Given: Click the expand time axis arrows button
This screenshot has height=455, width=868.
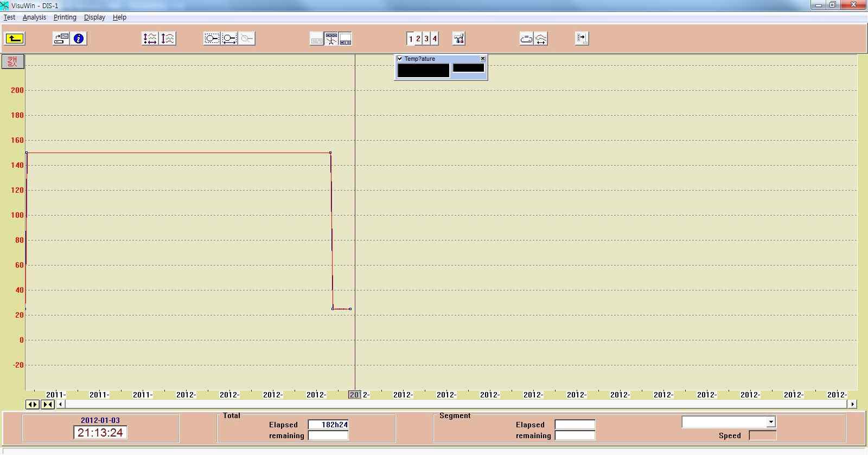Looking at the screenshot, I should click(33, 404).
